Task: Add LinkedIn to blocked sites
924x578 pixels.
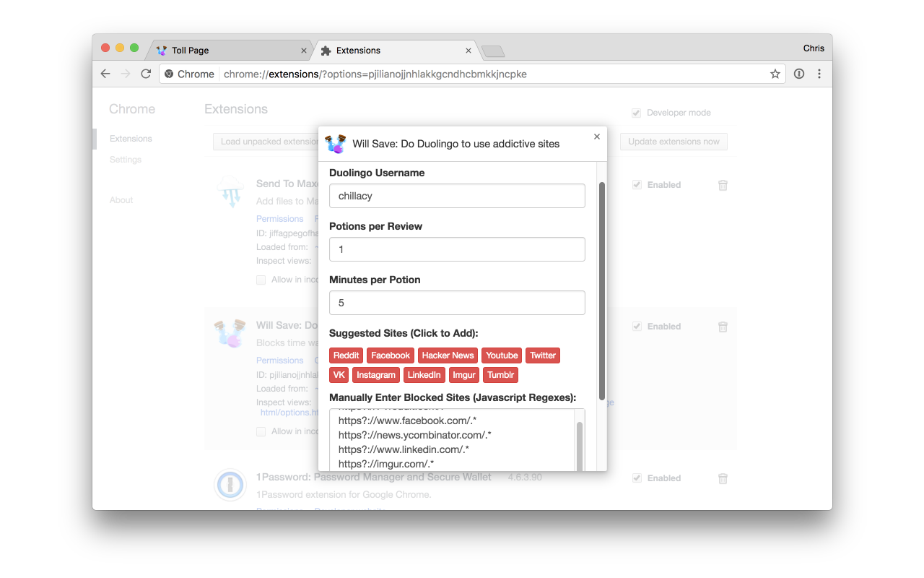Action: click(x=424, y=375)
